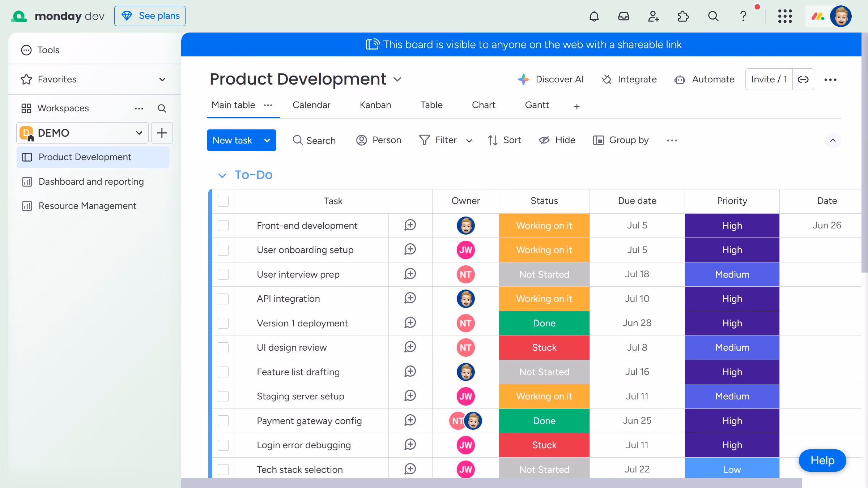Collapse the board header
Viewport: 868px width, 488px height.
coord(833,140)
